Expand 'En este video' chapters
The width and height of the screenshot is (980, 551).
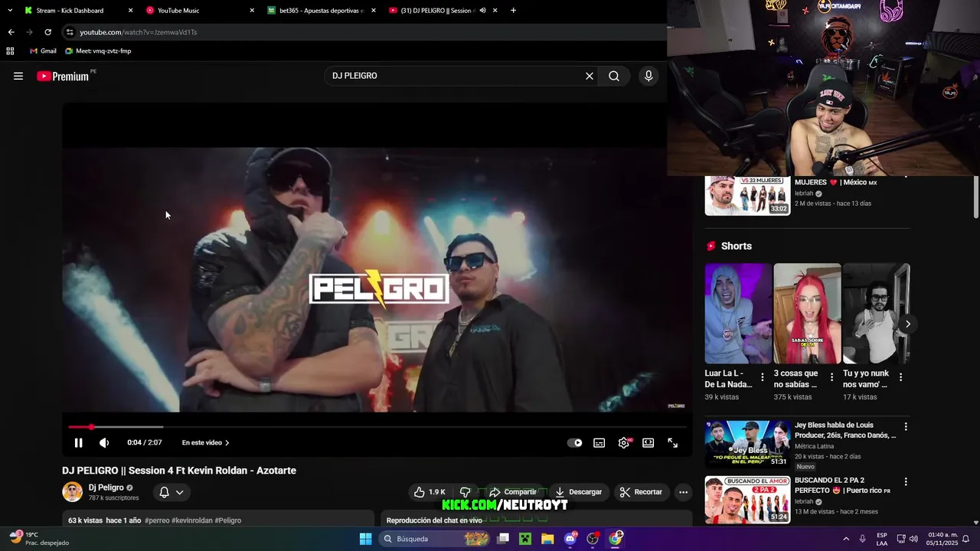click(205, 442)
